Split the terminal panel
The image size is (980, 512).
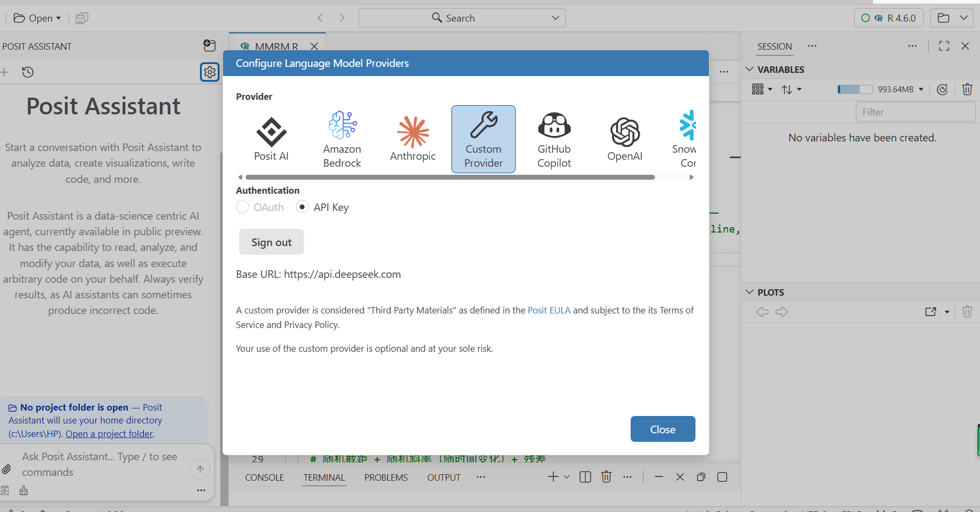[585, 477]
